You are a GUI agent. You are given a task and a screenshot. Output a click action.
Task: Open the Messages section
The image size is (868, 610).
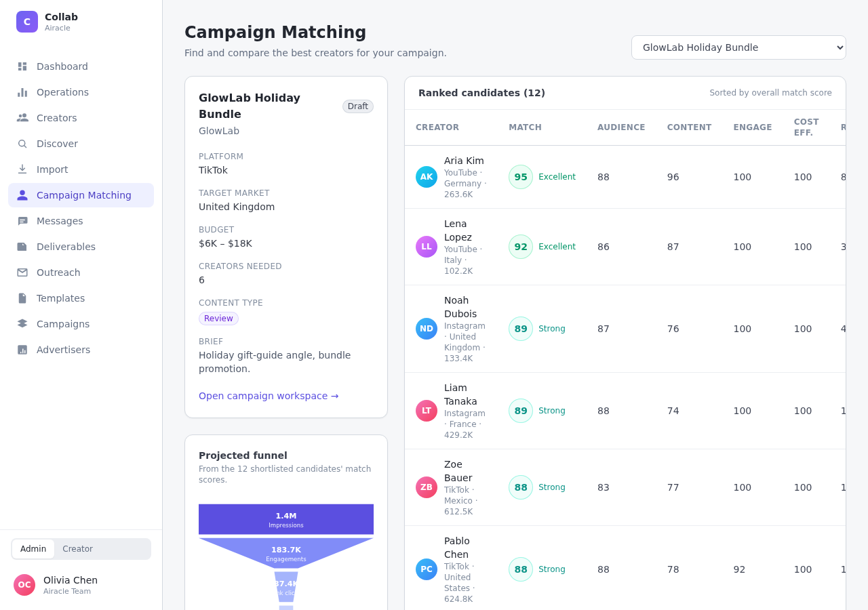(81, 221)
